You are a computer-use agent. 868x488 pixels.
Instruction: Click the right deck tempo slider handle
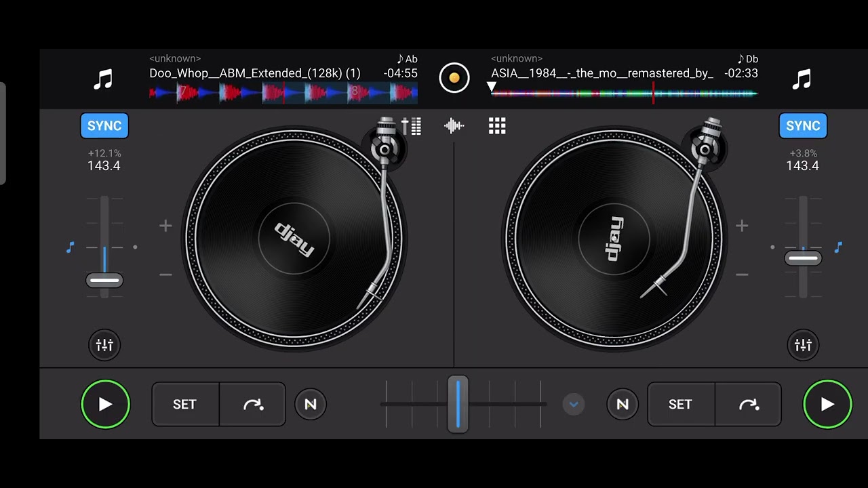click(x=804, y=258)
